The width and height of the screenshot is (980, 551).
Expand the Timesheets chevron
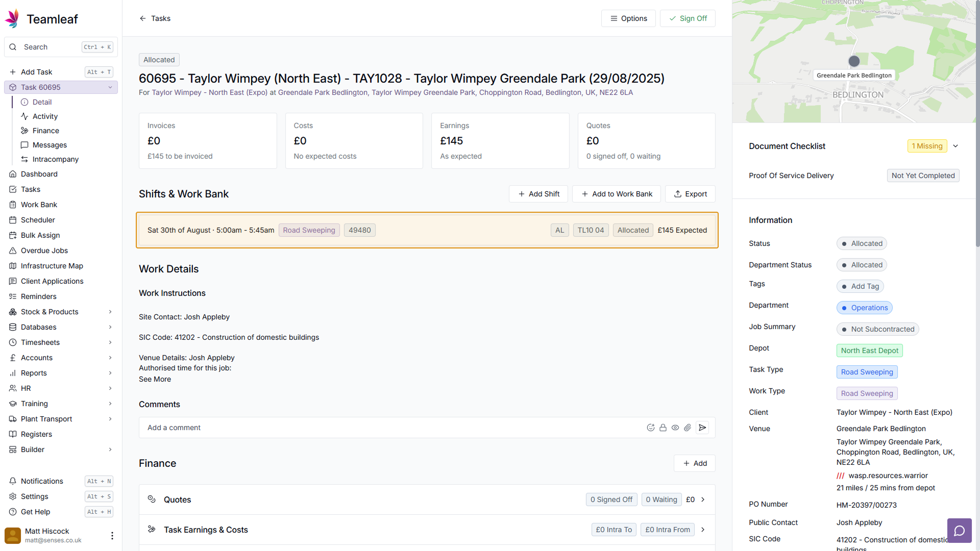coord(110,342)
